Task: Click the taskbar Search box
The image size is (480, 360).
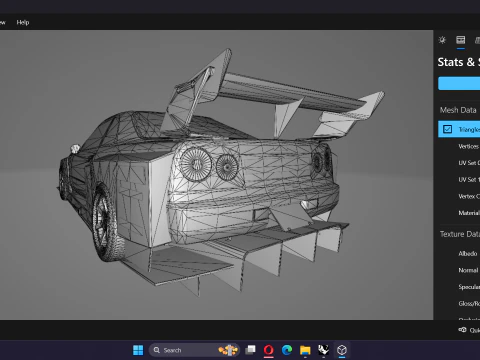Action: click(194, 350)
